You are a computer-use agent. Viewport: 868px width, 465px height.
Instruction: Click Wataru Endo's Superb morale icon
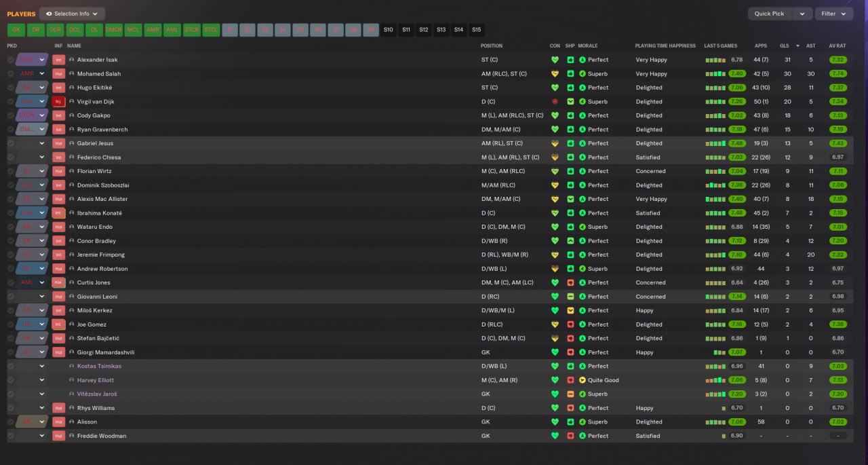582,227
